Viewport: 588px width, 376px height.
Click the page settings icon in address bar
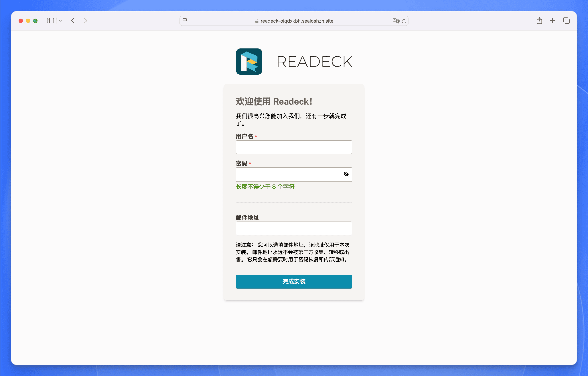pyautogui.click(x=185, y=21)
